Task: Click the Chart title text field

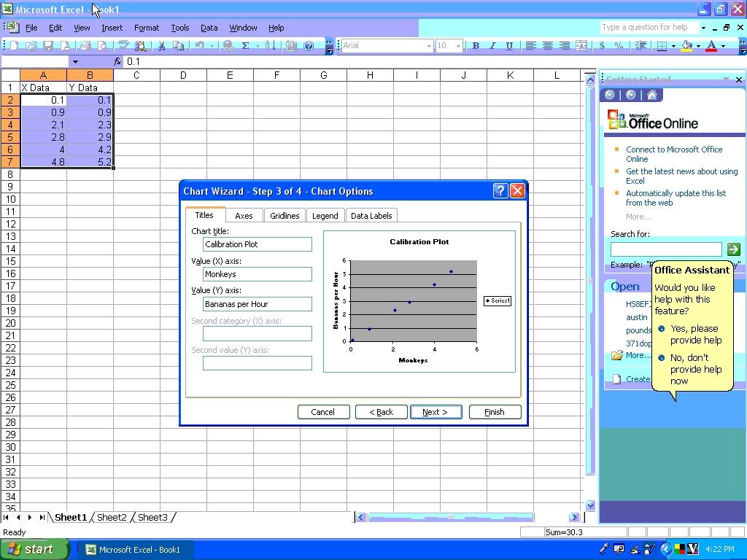Action: [257, 244]
